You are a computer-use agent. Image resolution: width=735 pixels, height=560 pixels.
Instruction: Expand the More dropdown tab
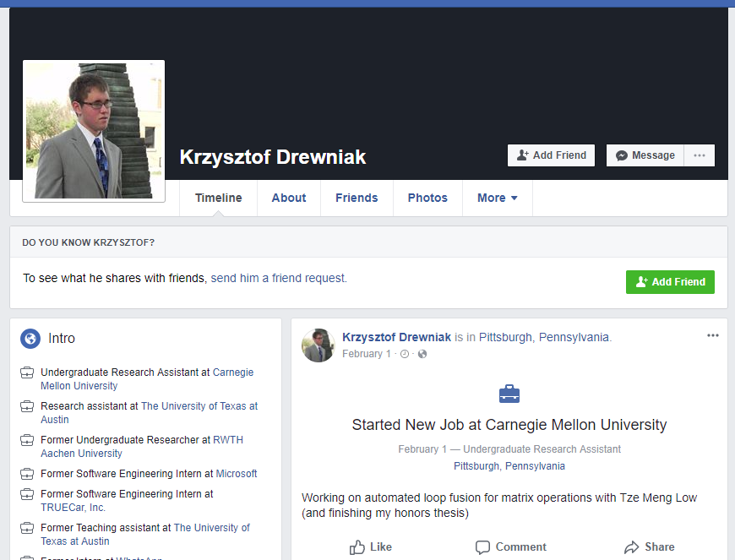click(498, 198)
